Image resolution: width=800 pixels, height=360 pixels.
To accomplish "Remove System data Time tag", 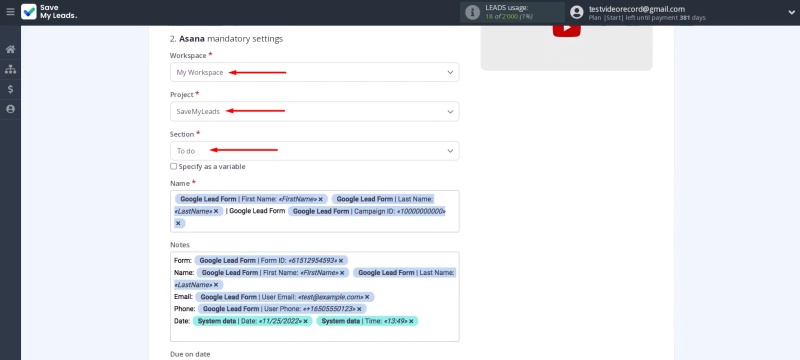I will [411, 321].
